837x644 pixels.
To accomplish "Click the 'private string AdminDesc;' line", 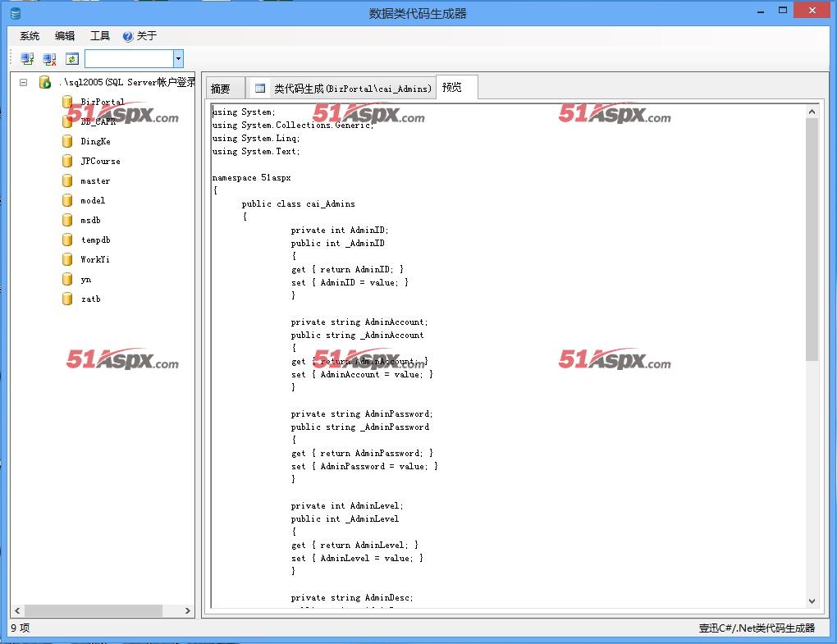I will pos(352,597).
